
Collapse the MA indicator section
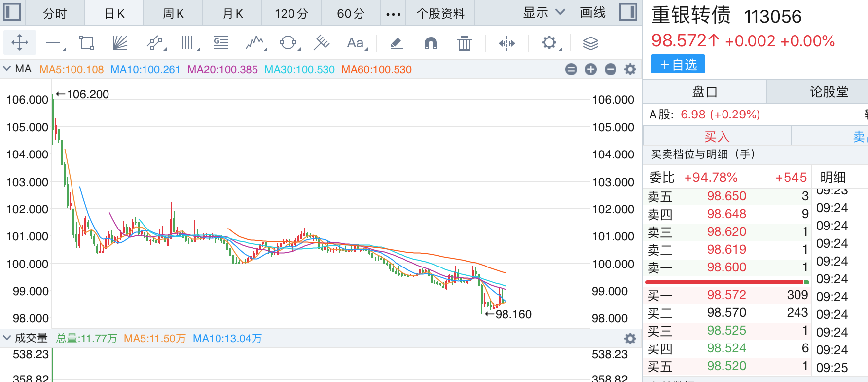7,69
